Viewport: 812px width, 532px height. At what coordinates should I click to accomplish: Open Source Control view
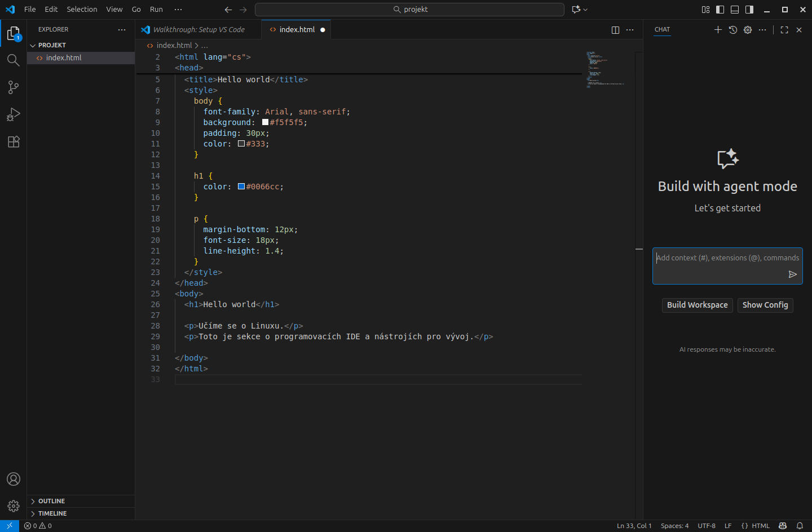pos(13,87)
